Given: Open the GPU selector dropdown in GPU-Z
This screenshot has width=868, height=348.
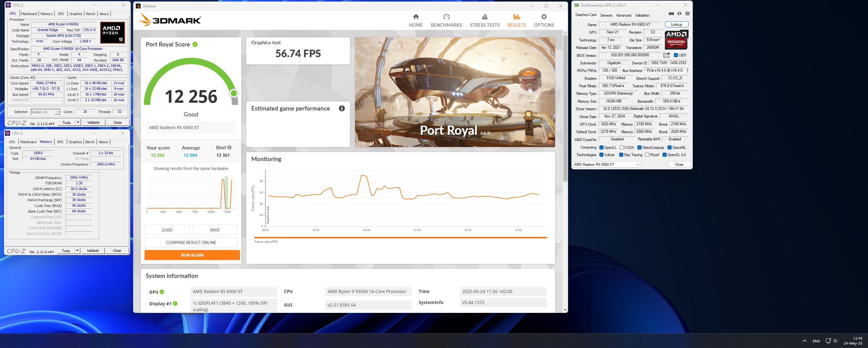Looking at the screenshot, I should [607, 164].
